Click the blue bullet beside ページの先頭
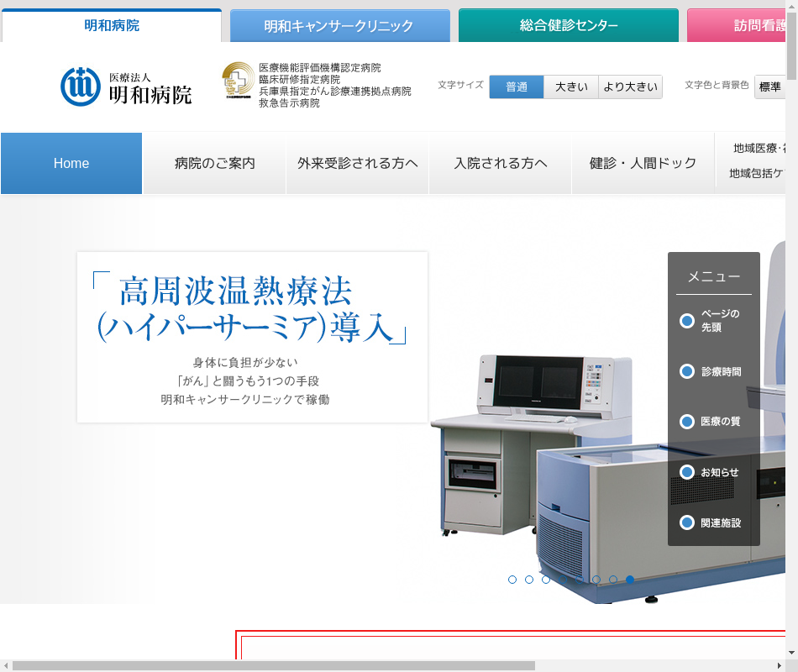This screenshot has height=672, width=798. [x=687, y=321]
